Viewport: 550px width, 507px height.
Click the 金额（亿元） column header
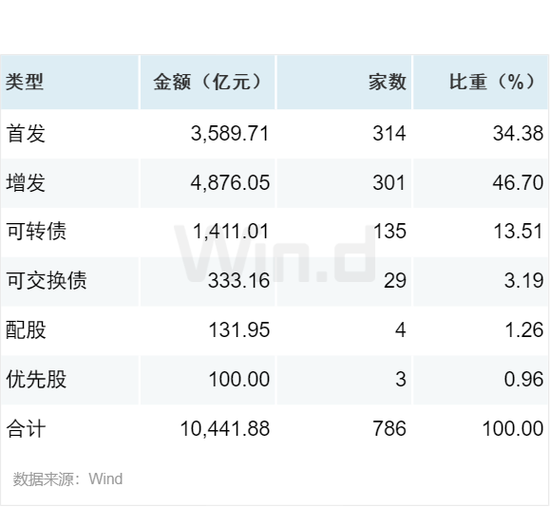208,82
